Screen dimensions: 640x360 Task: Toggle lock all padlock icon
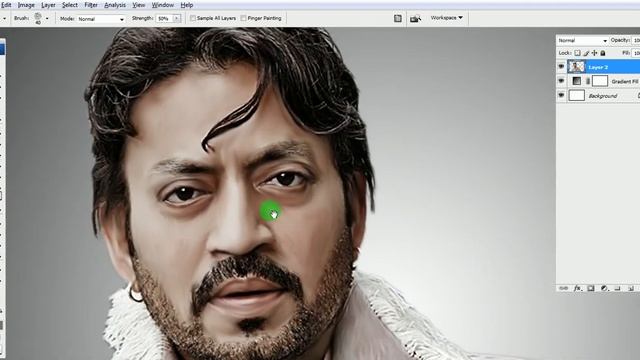(603, 53)
